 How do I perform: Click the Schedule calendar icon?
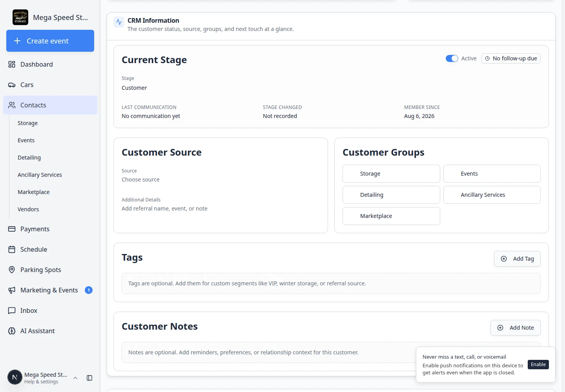[x=12, y=249]
